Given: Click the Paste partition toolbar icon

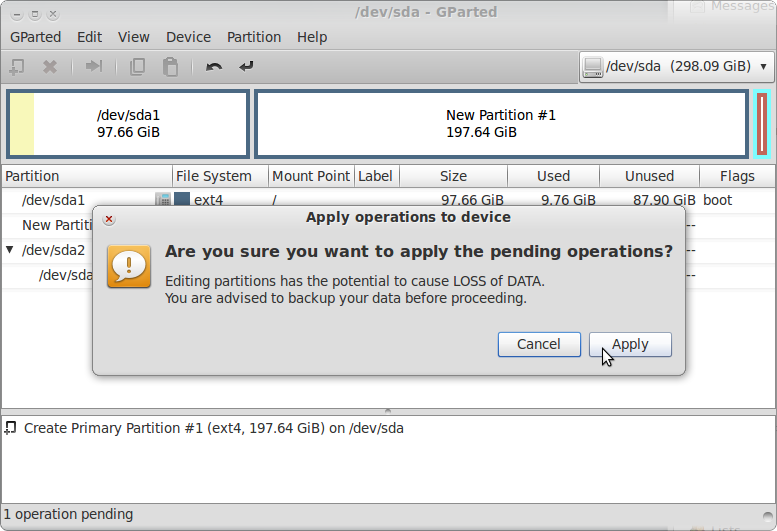Looking at the screenshot, I should [x=170, y=66].
